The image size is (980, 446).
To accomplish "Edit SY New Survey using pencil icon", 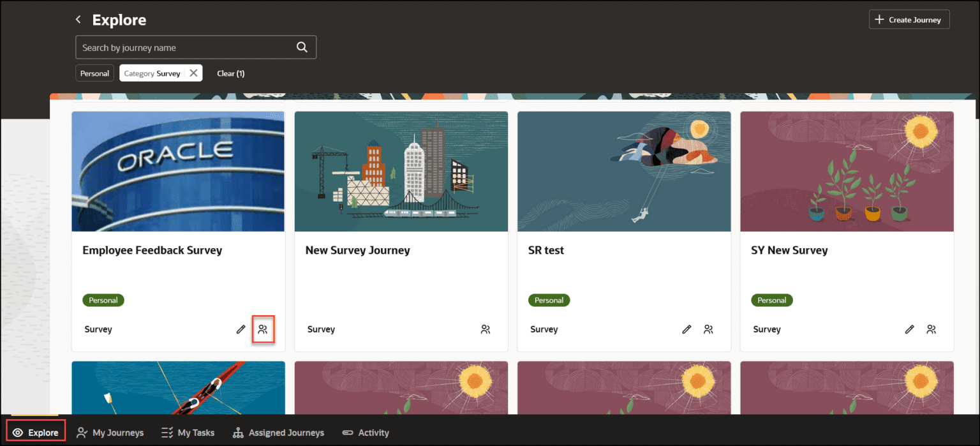I will pos(910,330).
